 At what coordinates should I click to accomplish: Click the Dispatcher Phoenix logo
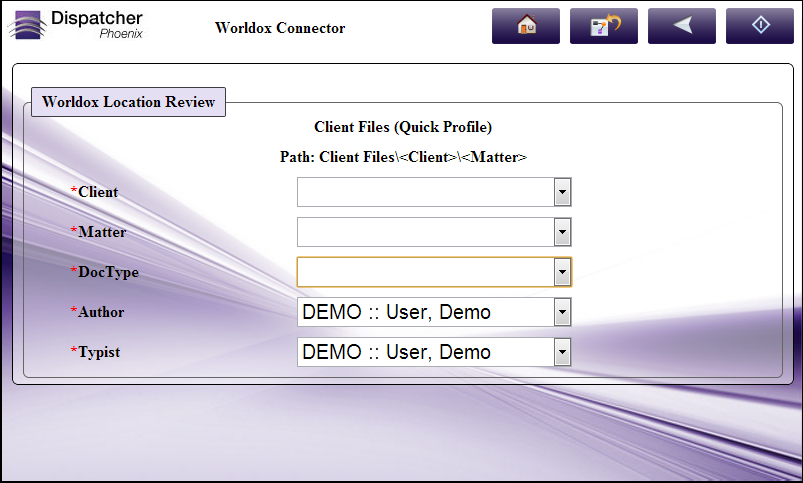coord(76,25)
